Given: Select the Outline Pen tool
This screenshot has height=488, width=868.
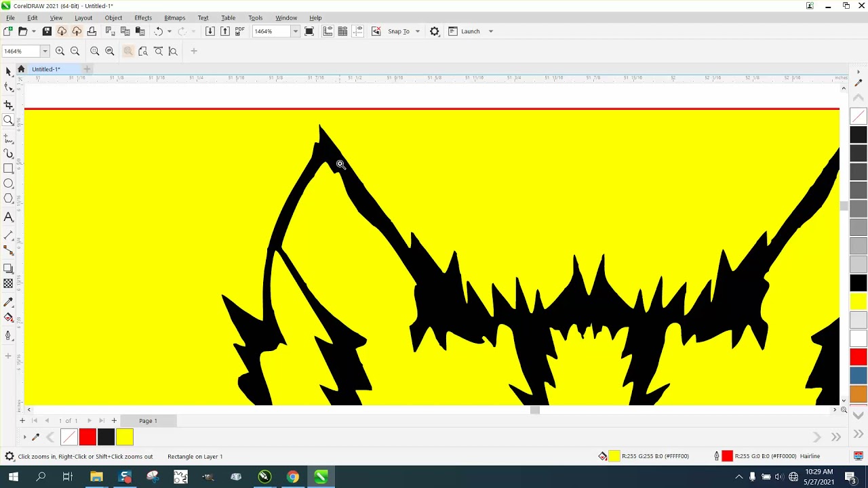Looking at the screenshot, I should coord(8,335).
